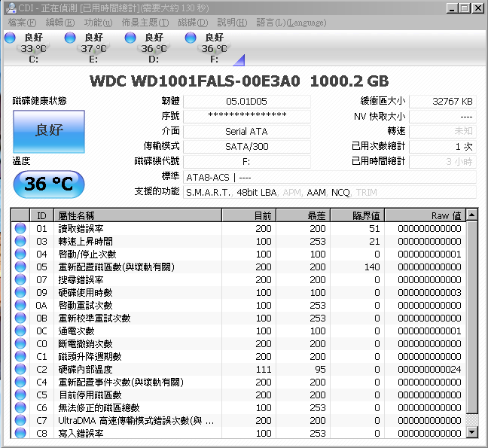The width and height of the screenshot is (488, 448).
Task: Click status orb for 0A 啓動重試次數
Action: point(20,305)
